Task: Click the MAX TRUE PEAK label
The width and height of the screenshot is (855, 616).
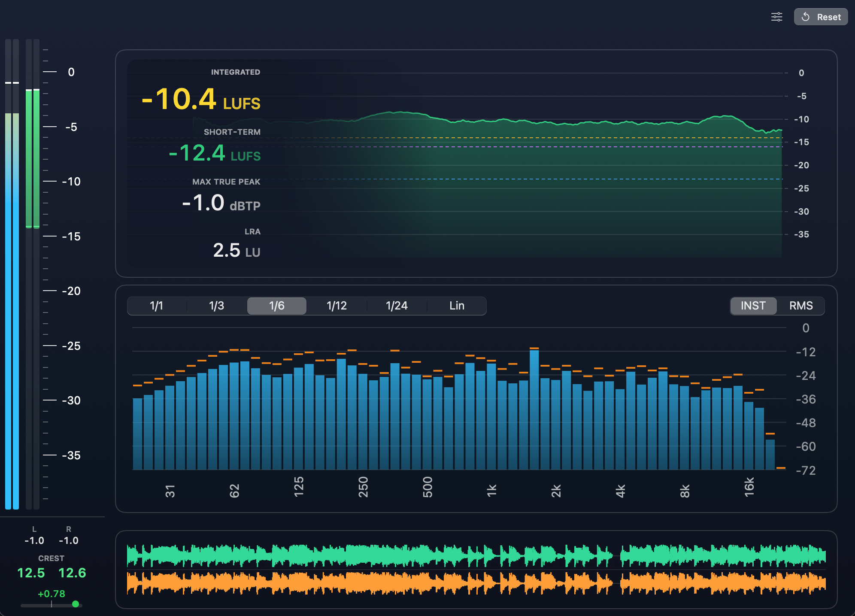Action: [226, 182]
